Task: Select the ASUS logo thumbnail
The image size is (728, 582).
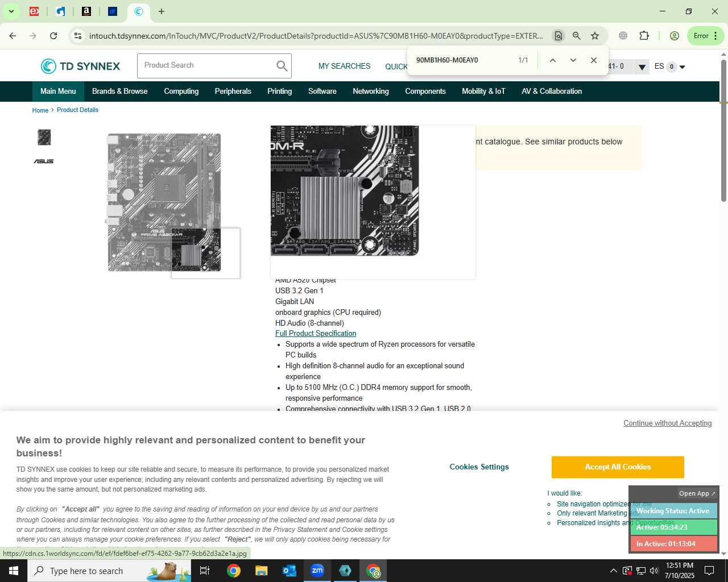Action: coord(44,161)
